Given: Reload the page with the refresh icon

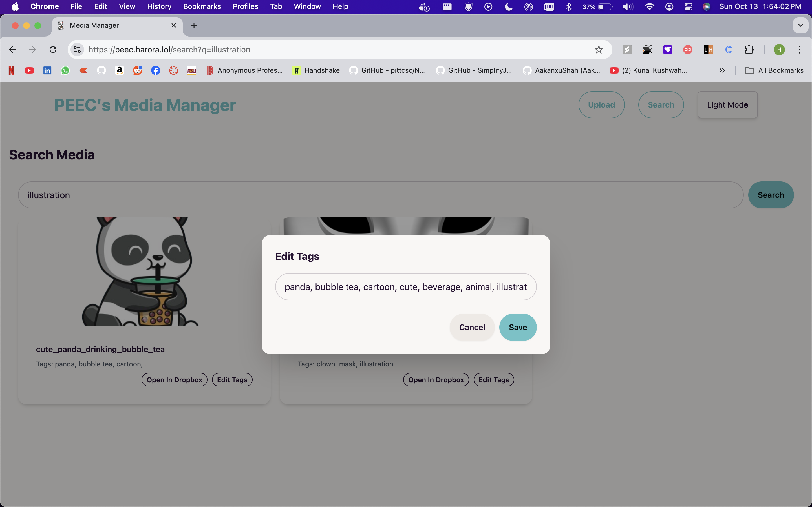Looking at the screenshot, I should (53, 50).
